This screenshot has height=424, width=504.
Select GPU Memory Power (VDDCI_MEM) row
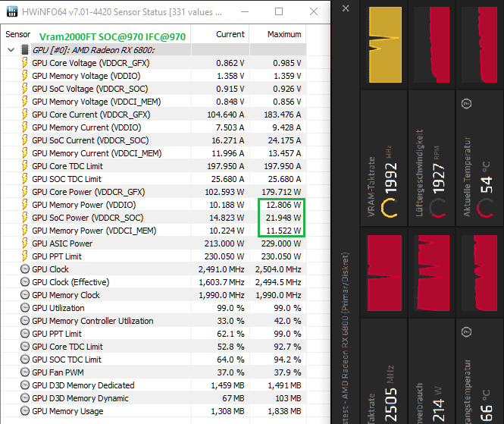(153, 231)
